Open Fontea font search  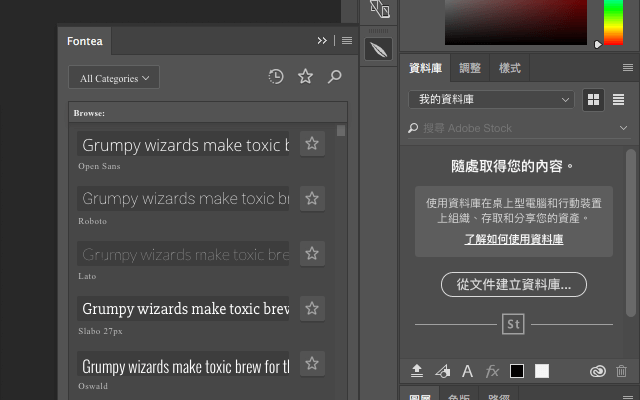coord(334,76)
